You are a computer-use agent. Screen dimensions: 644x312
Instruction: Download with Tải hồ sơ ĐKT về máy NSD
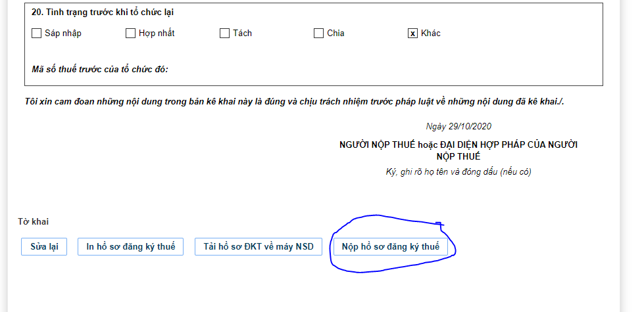pos(259,246)
